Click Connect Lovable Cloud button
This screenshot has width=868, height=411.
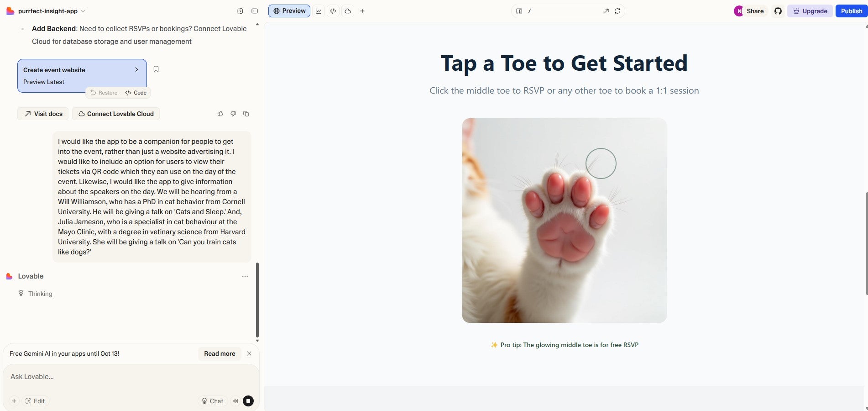tap(116, 114)
